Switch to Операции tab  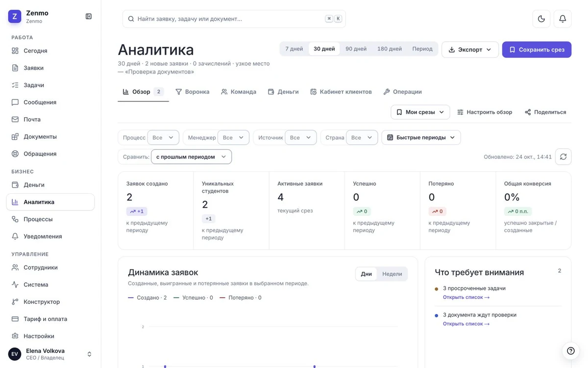coord(402,92)
